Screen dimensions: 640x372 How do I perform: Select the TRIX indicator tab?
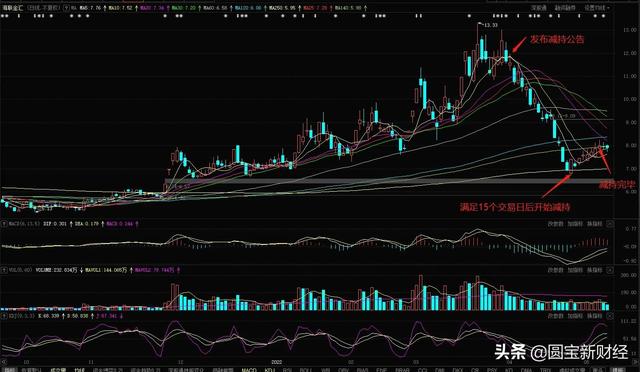point(546,370)
